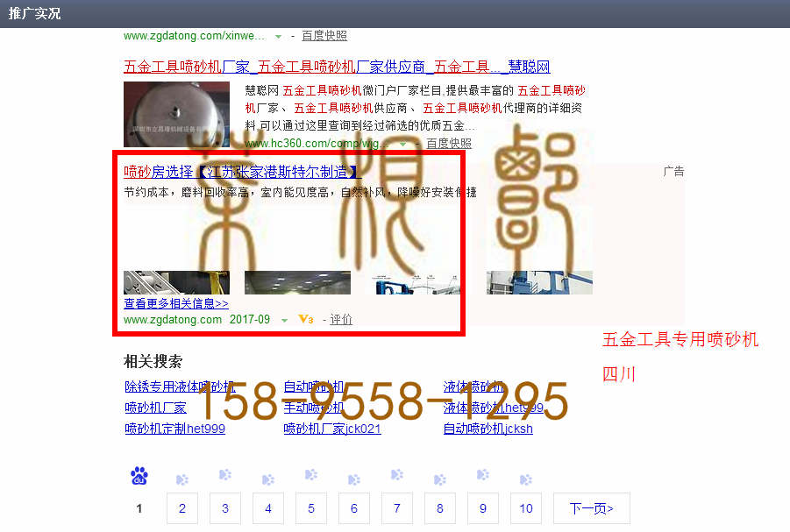The image size is (790, 532).
Task: Click the www.zgdatong.com green URL in the ad
Action: click(x=173, y=319)
